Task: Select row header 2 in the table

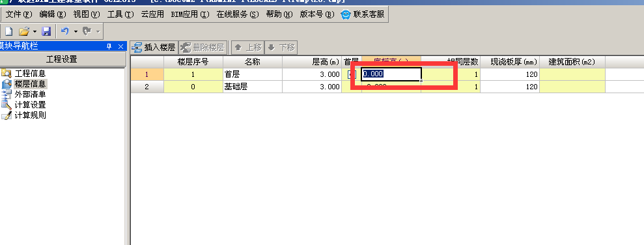Action: 147,87
